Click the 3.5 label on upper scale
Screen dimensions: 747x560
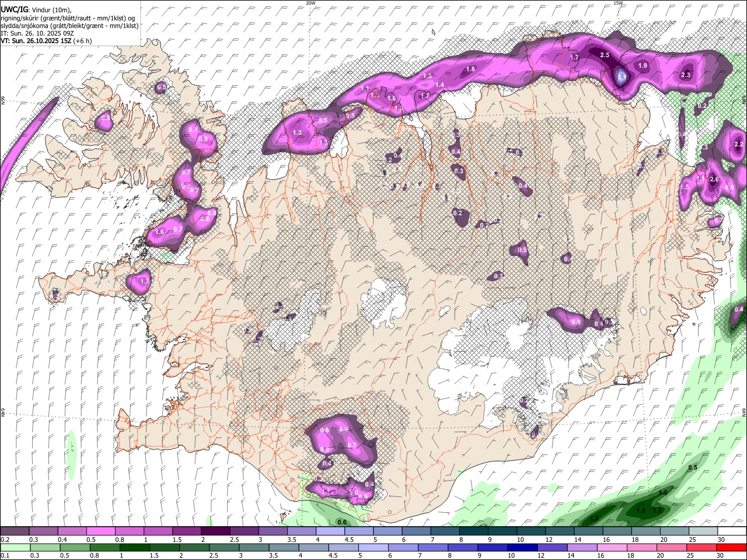(292, 540)
